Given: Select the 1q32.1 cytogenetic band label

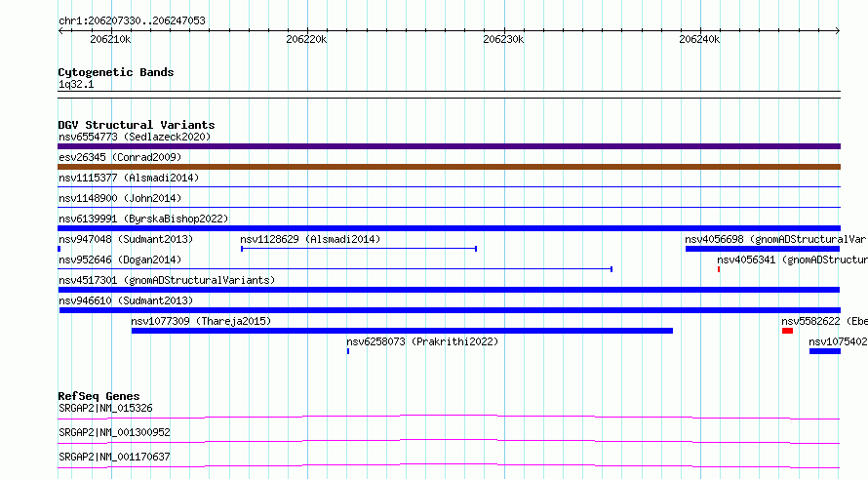Looking at the screenshot, I should point(76,84).
